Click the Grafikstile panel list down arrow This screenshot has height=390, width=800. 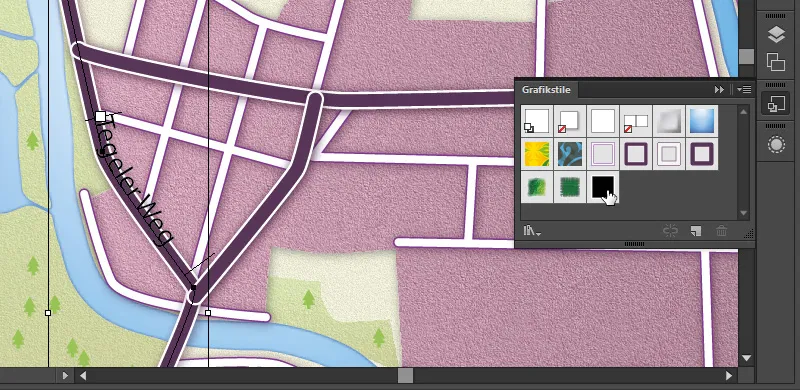(743, 213)
